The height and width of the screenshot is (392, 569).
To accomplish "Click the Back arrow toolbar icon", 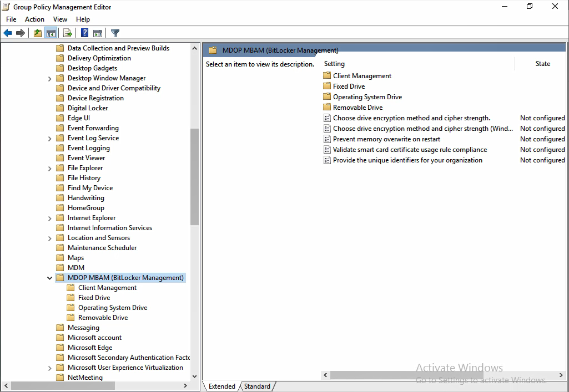I will pyautogui.click(x=8, y=33).
